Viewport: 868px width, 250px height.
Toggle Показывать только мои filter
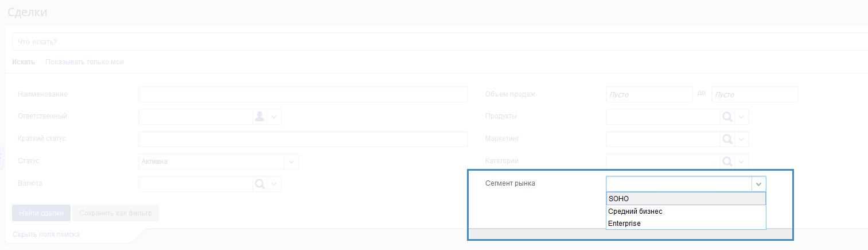pyautogui.click(x=84, y=62)
